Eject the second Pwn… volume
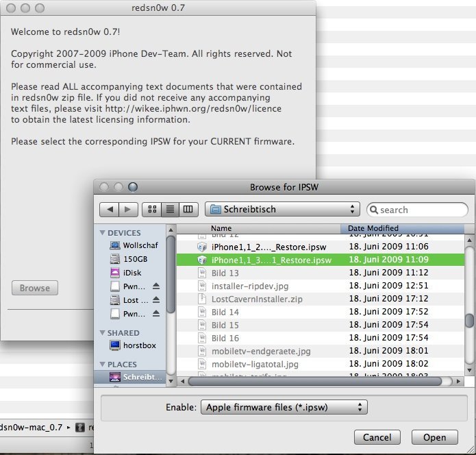Image resolution: width=476 pixels, height=455 pixels. pyautogui.click(x=156, y=313)
